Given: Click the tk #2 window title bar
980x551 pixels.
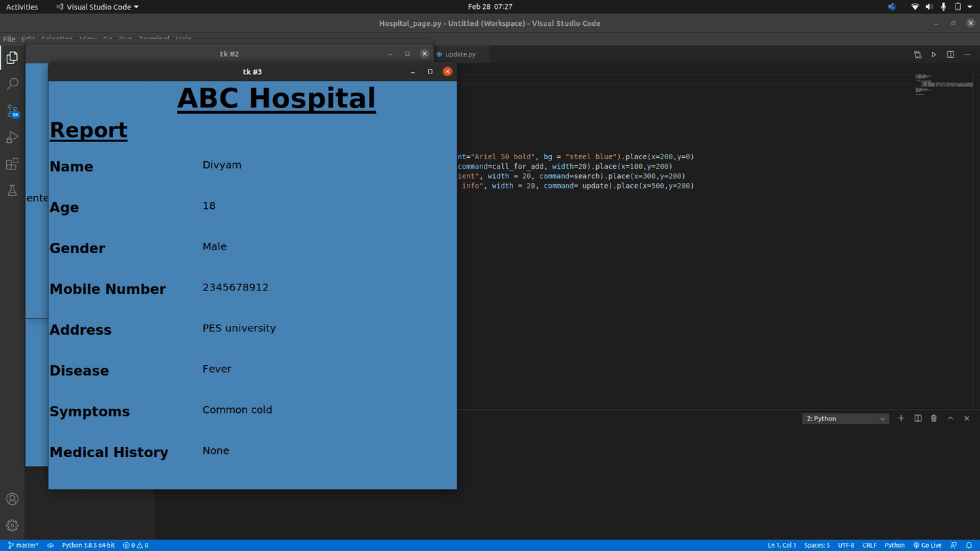Looking at the screenshot, I should click(229, 54).
